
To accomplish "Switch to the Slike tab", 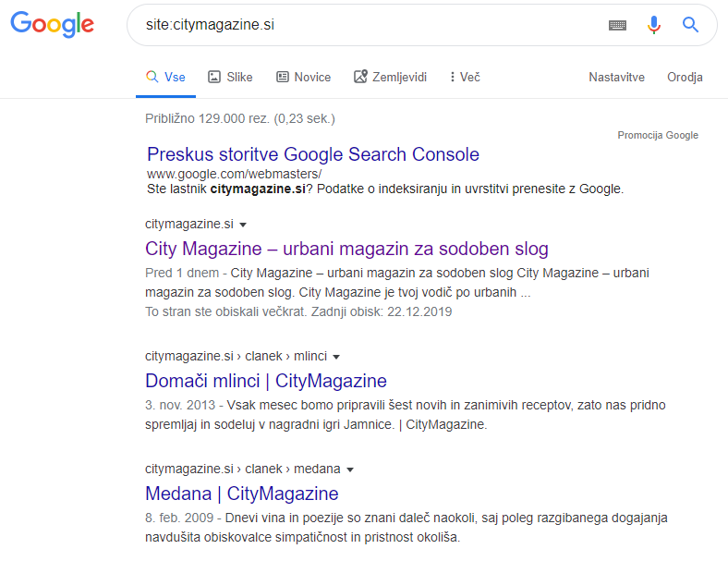I will click(230, 77).
